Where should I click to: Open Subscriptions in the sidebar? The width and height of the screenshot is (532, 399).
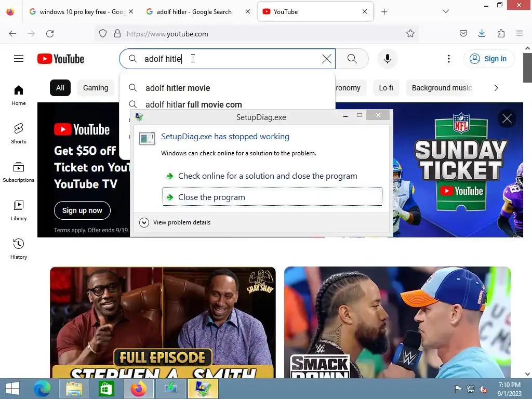19,172
